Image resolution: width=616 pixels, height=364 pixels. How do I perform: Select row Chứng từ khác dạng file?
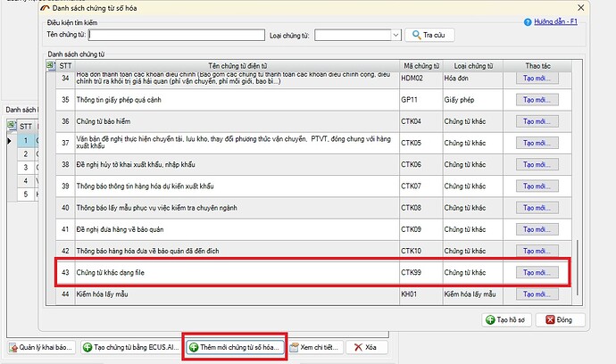tap(313, 272)
